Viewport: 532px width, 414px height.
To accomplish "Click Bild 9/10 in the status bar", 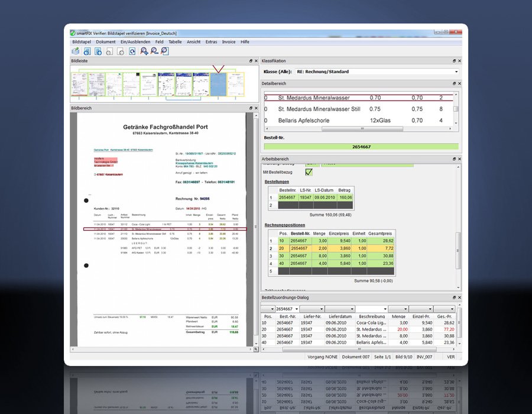I will click(404, 357).
